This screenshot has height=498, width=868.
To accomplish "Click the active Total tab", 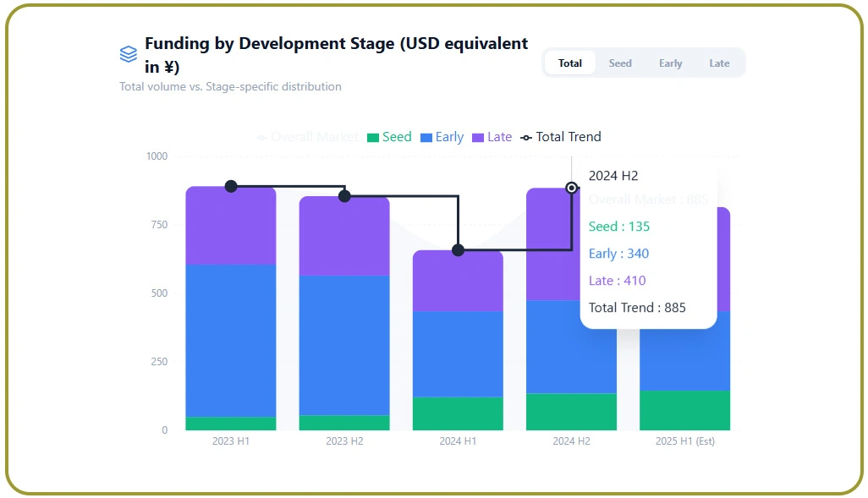I will [569, 63].
